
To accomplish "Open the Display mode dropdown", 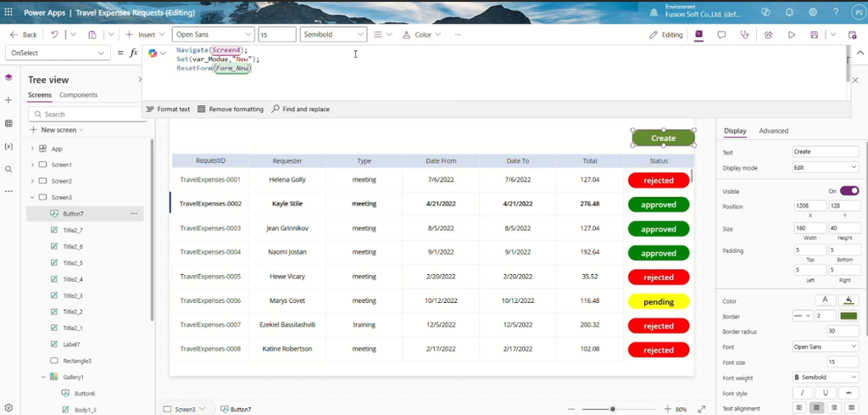I will pos(826,167).
